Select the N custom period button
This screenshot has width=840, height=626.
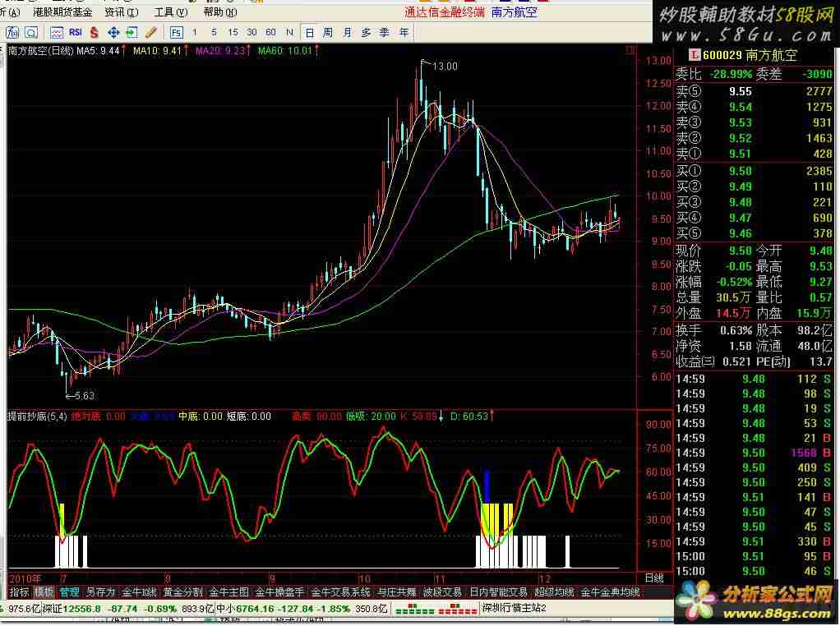tap(290, 33)
